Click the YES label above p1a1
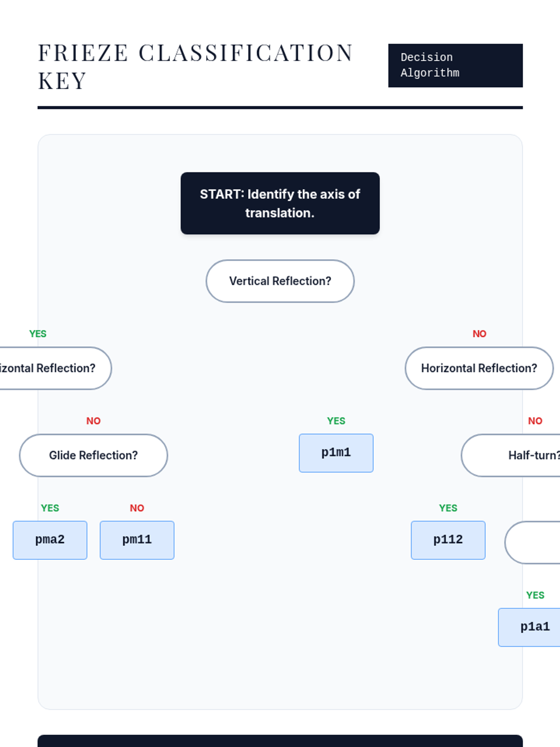This screenshot has width=560, height=747. (x=535, y=595)
